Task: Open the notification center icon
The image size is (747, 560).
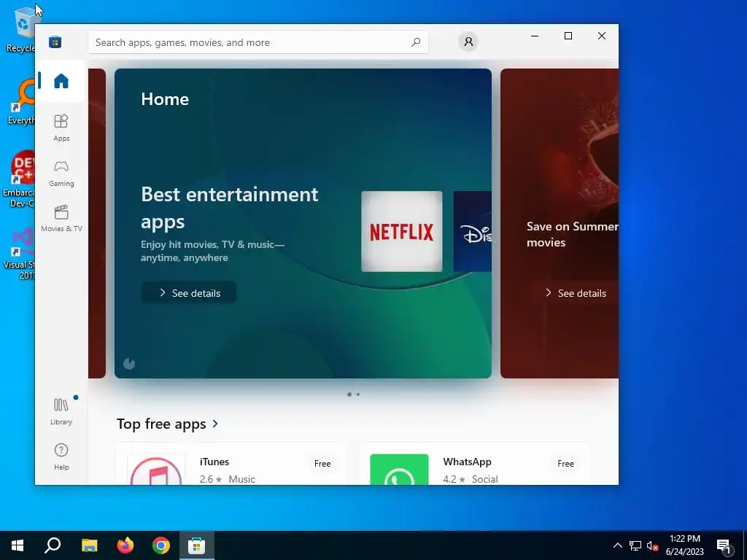Action: coord(724,546)
